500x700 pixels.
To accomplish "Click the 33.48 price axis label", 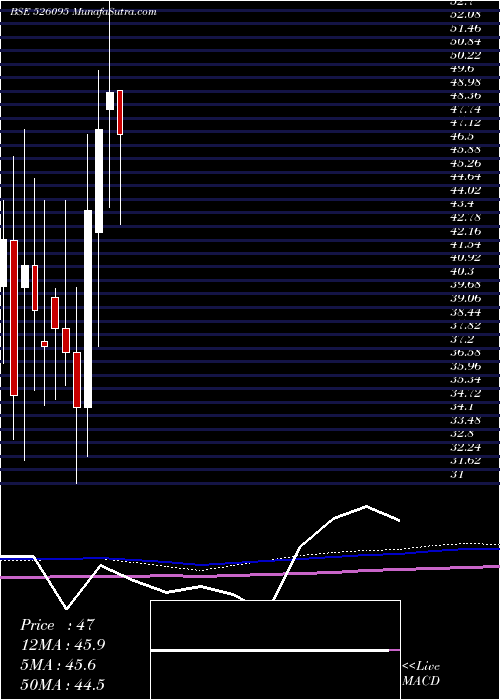I will [x=465, y=420].
